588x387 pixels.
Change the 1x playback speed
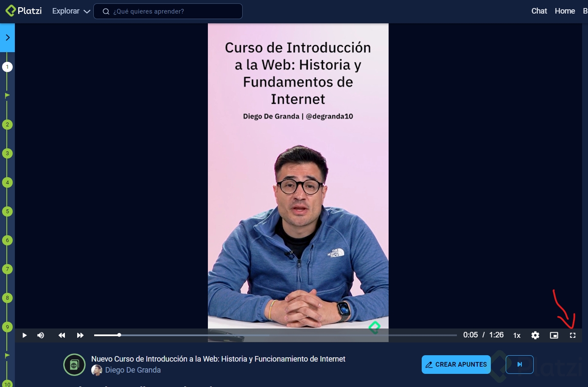click(x=517, y=335)
